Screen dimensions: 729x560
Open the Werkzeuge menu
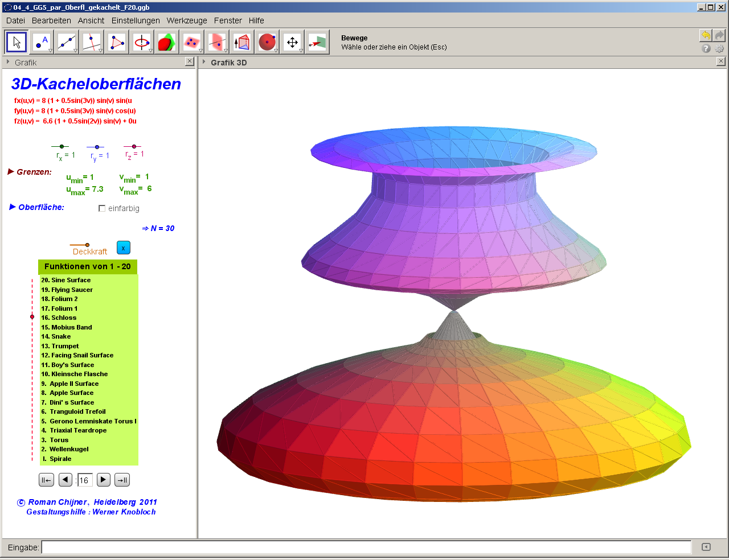[x=187, y=20]
